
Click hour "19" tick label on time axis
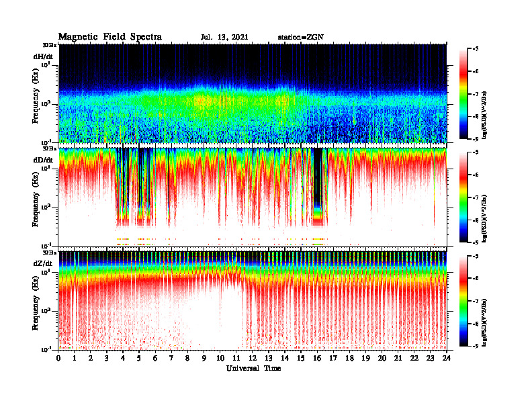(365, 358)
